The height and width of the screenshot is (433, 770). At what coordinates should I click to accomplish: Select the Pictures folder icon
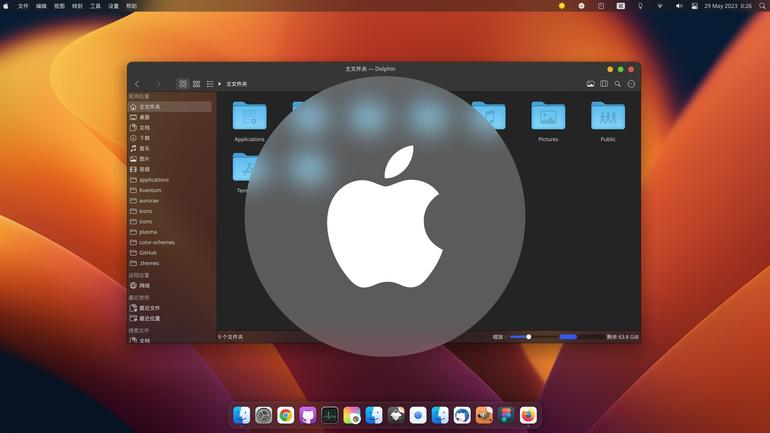click(548, 115)
